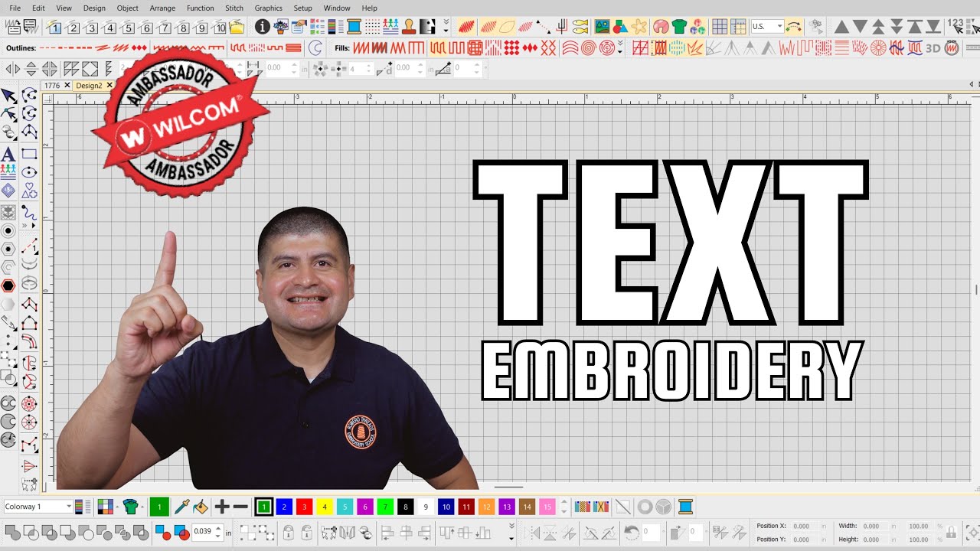Click the Height value field

874,539
